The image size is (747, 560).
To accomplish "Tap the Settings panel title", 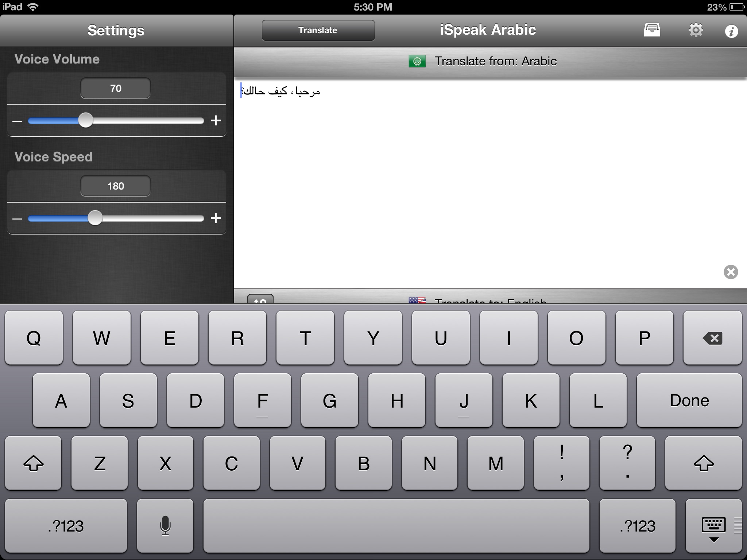I will point(116,30).
